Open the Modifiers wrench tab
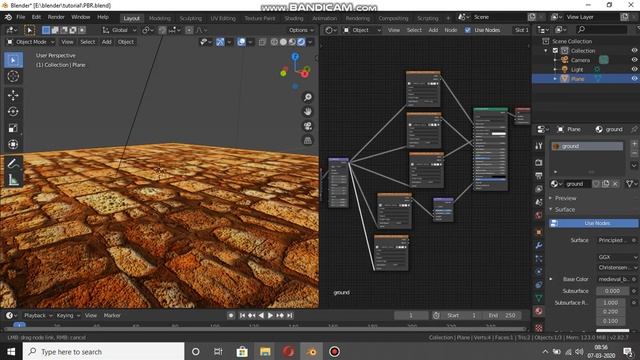This screenshot has width=640, height=360. pyautogui.click(x=539, y=245)
